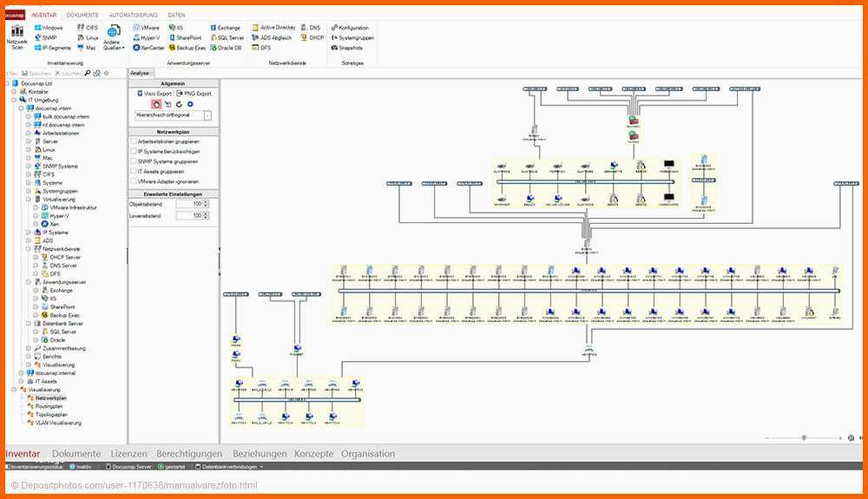Select the Analyse tab
This screenshot has width=868, height=499.
pos(140,73)
